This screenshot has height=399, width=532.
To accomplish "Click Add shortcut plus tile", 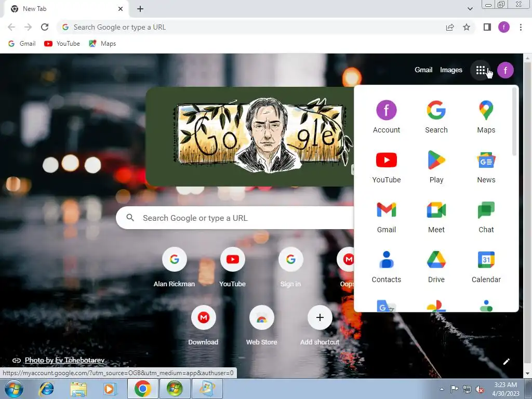I will pyautogui.click(x=320, y=326).
